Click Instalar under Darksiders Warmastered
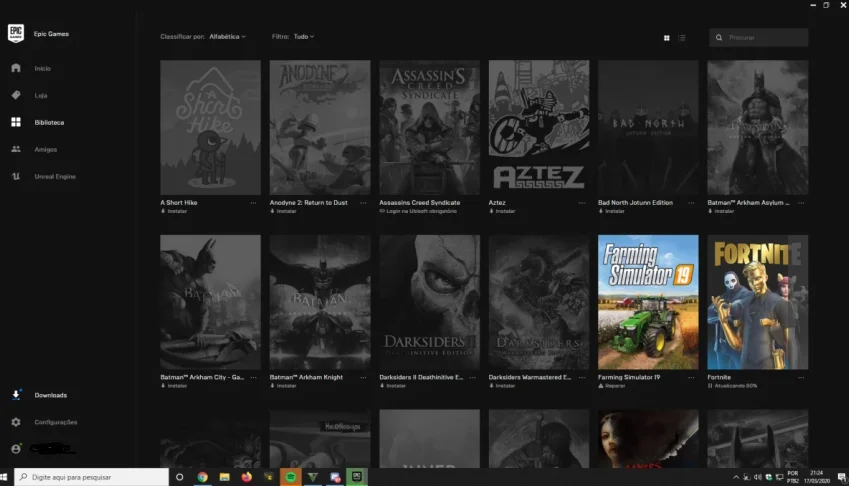Image resolution: width=849 pixels, height=486 pixels. pyautogui.click(x=502, y=386)
